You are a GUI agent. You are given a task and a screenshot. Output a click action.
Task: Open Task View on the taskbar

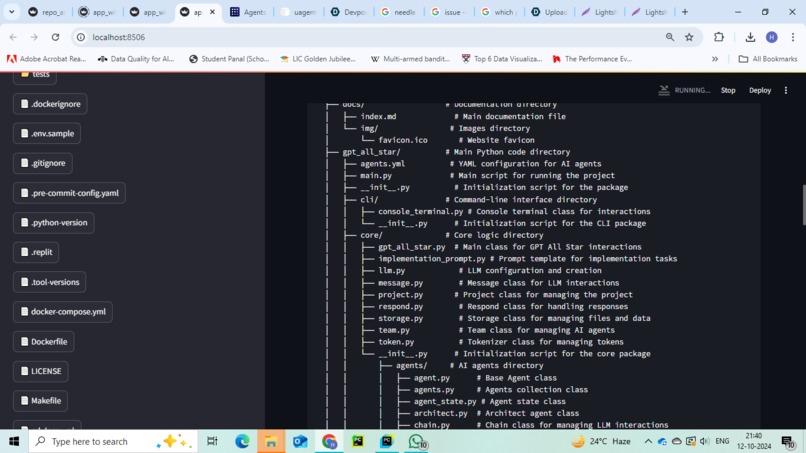pyautogui.click(x=212, y=441)
